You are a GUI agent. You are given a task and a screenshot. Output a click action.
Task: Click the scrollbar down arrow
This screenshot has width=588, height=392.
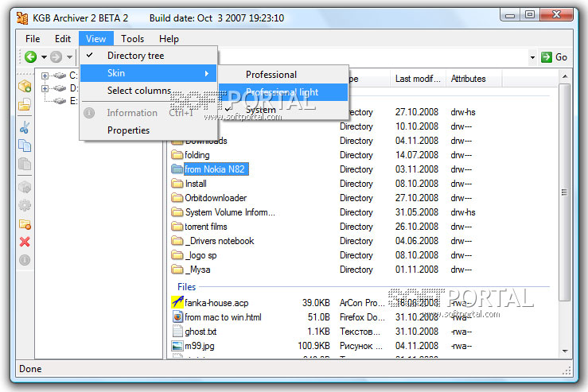565,351
